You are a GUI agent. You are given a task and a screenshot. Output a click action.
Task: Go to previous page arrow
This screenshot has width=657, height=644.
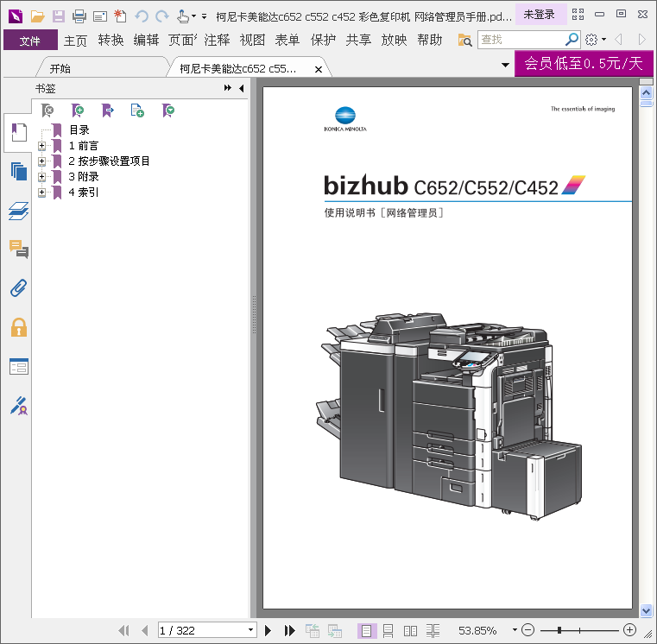coord(145,630)
